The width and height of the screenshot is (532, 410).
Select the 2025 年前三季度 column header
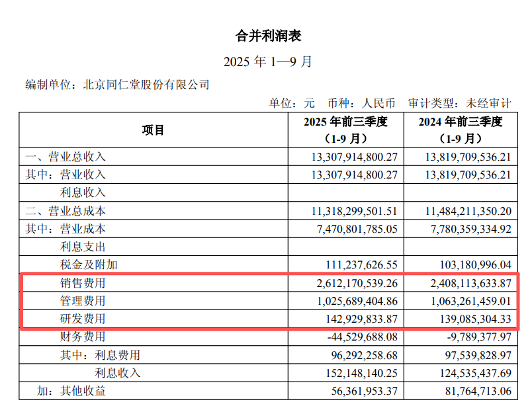tap(344, 130)
